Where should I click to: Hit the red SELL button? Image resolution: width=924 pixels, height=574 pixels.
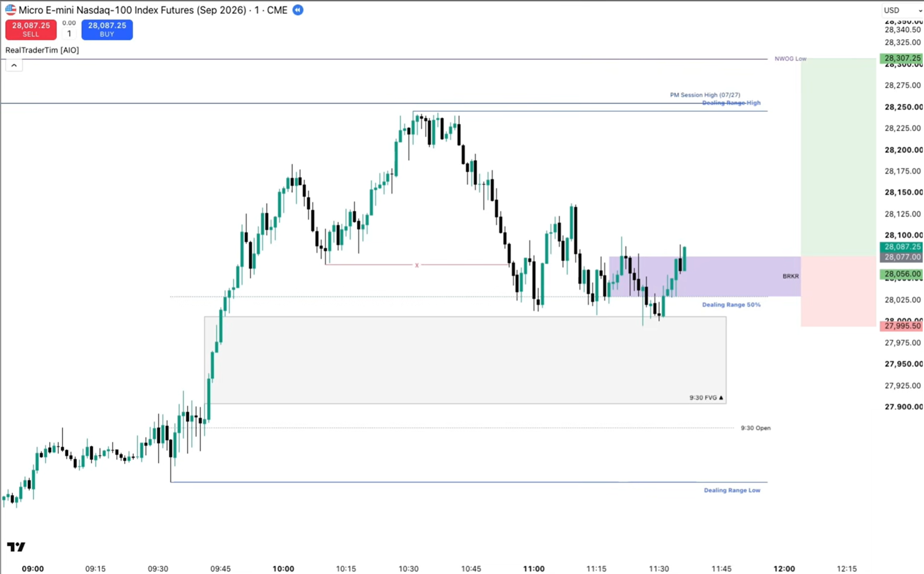(x=31, y=30)
